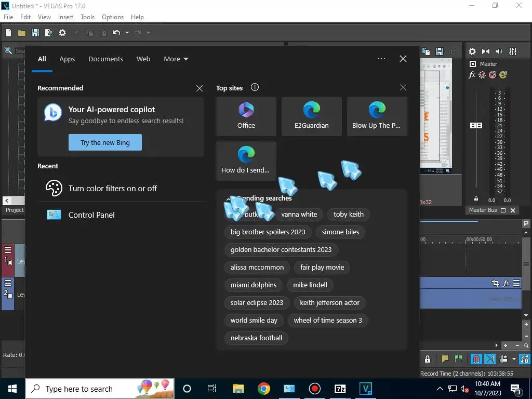
Task: Open Master Bus audio properties gear
Action: pyautogui.click(x=472, y=51)
